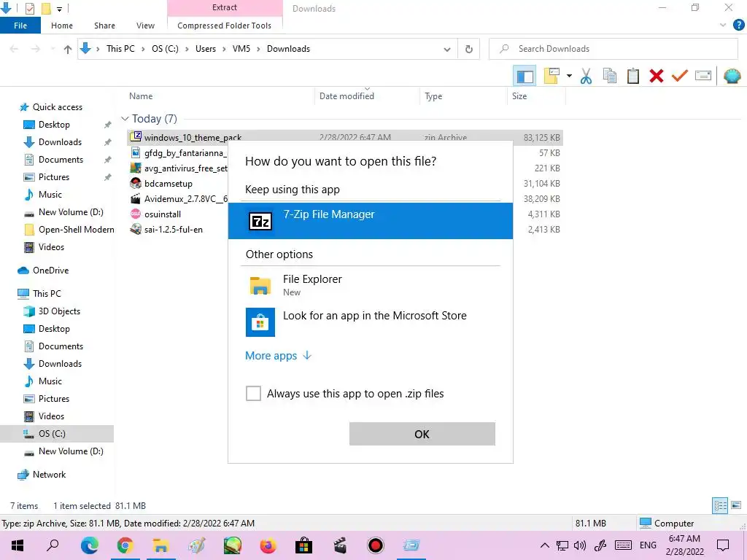Screen dimensions: 747x560
Task: Open the Help question mark icon
Action: coord(738,26)
